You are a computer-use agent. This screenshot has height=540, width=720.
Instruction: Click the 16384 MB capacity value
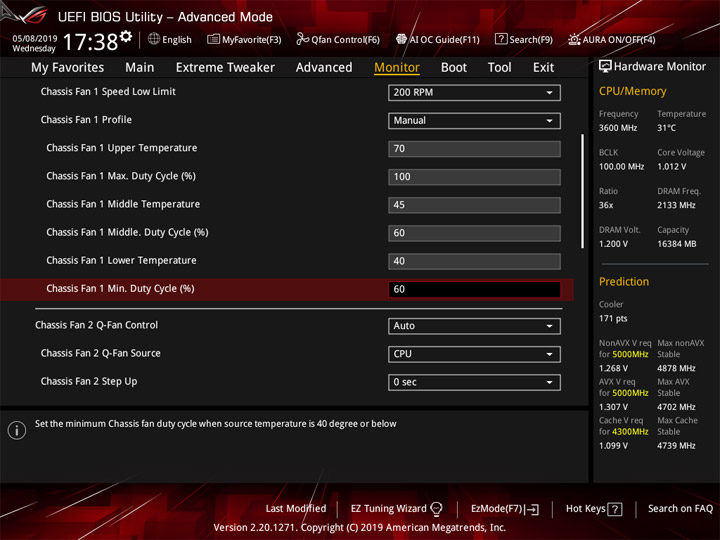(x=676, y=244)
